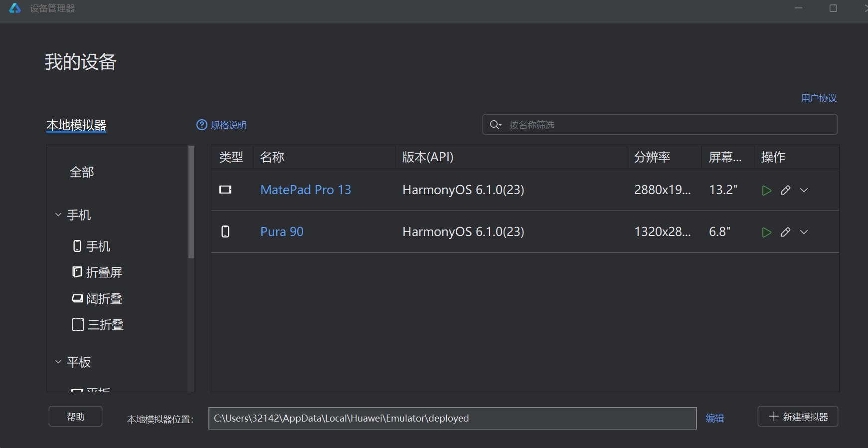This screenshot has height=448, width=868.
Task: Minimize the 设备管理器 window
Action: [799, 8]
